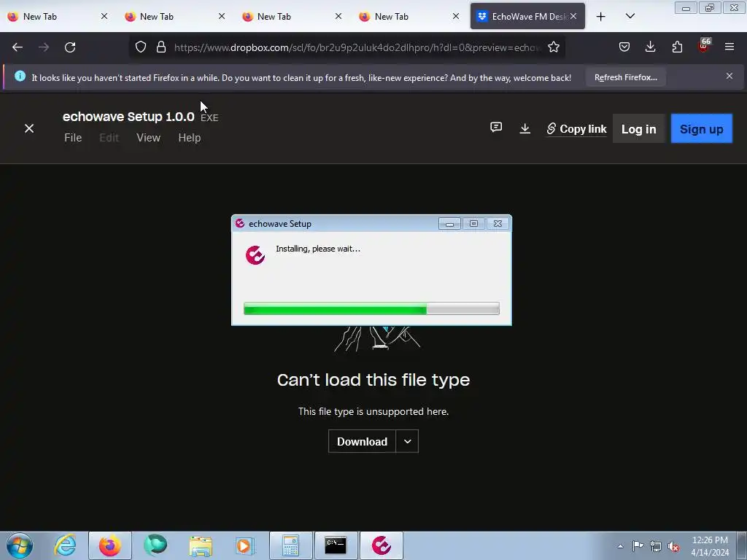Select the first New Tab tab
The image size is (747, 560).
(x=55, y=17)
